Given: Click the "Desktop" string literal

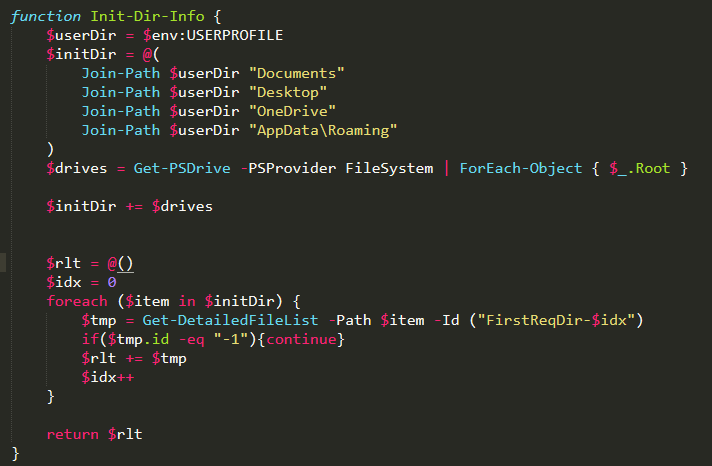Looking at the screenshot, I should pos(288,92).
